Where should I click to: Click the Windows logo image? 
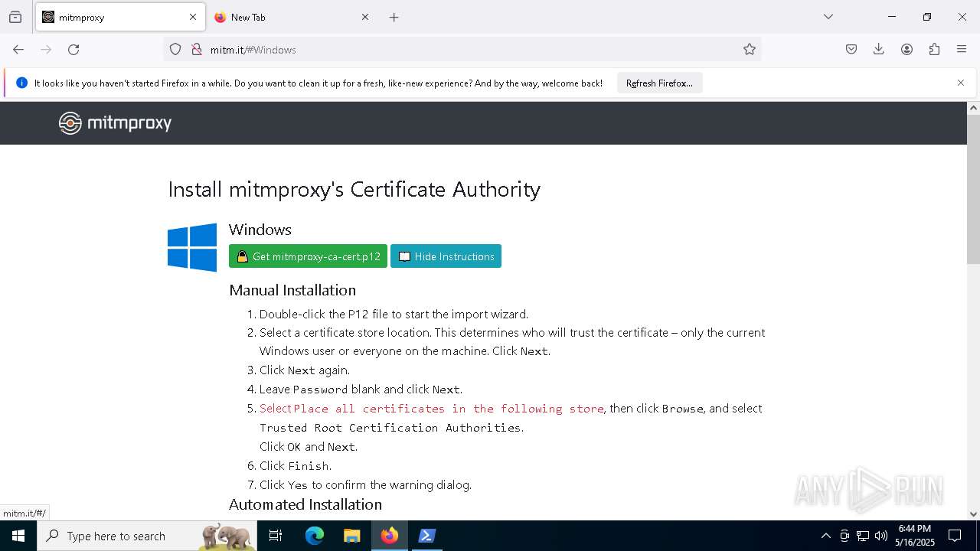point(192,247)
